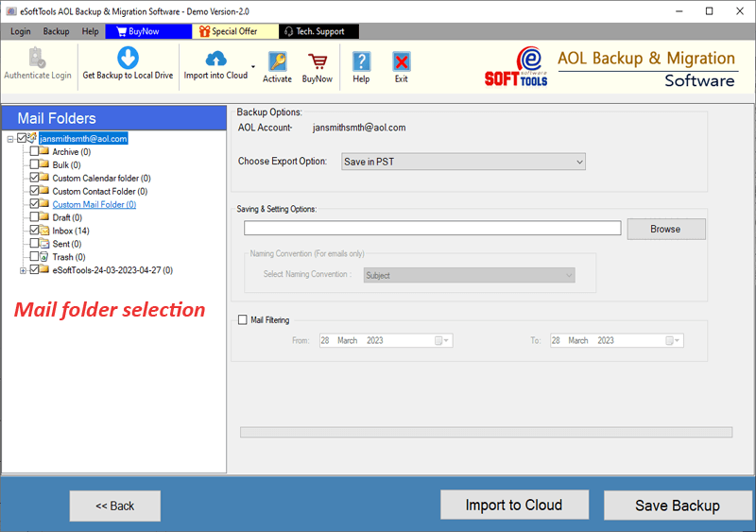This screenshot has width=756, height=532.
Task: Click Get Backup to Local Drive icon
Action: click(128, 58)
